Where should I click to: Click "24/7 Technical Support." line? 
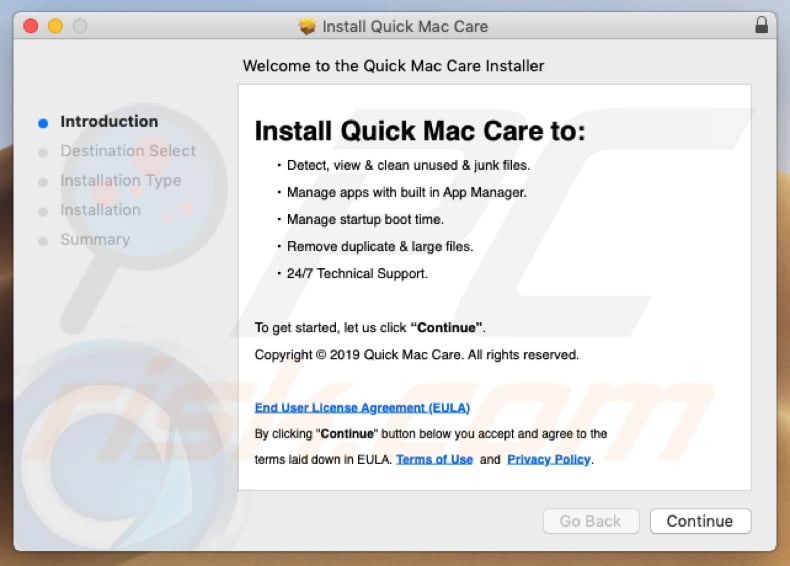click(357, 273)
